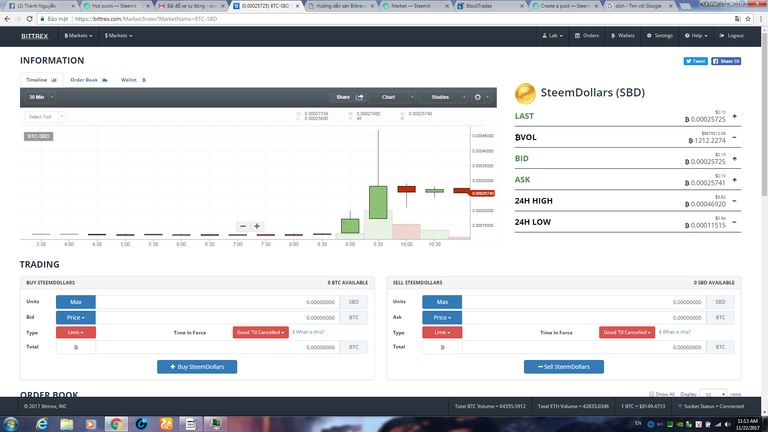
Task: Click the 'What is this?' link in the Sell panel
Action: coord(675,332)
